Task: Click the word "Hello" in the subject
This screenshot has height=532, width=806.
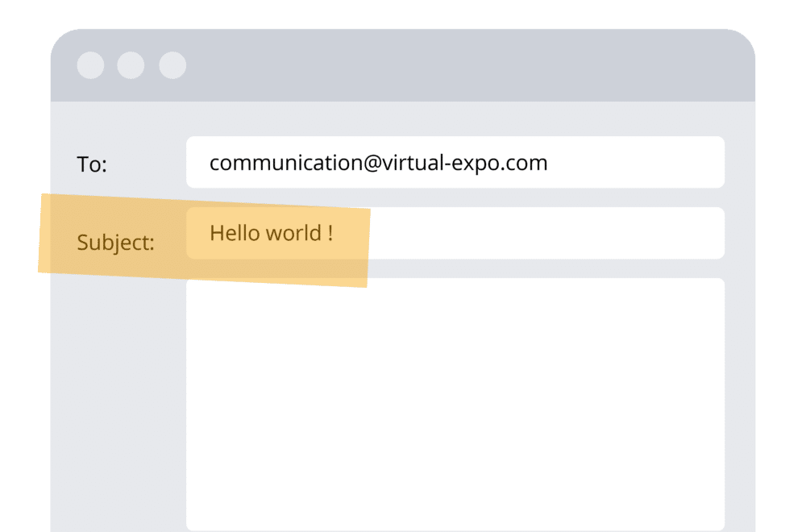Action: (x=234, y=234)
